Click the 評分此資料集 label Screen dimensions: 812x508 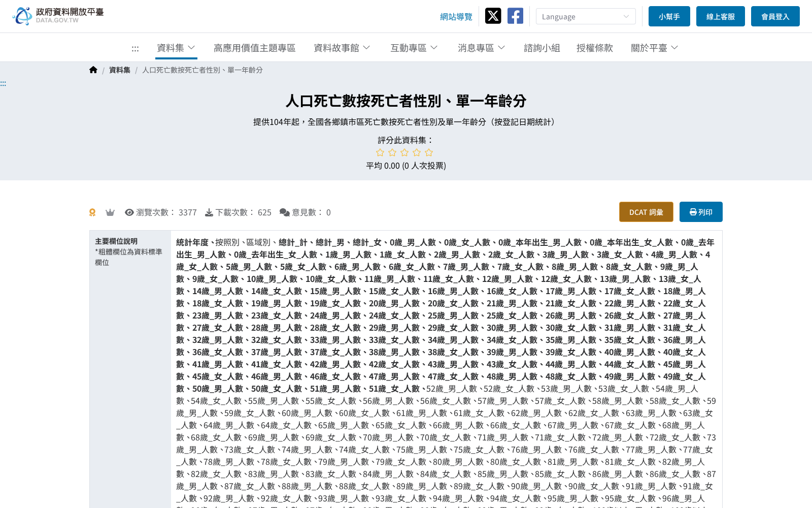pos(406,140)
